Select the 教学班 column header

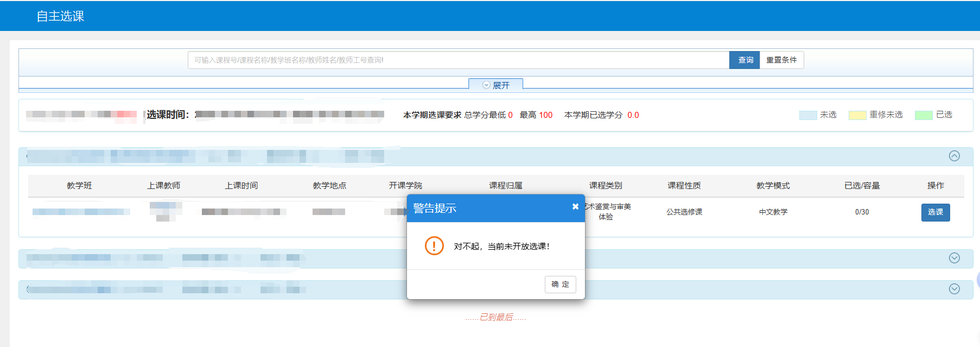pos(79,186)
